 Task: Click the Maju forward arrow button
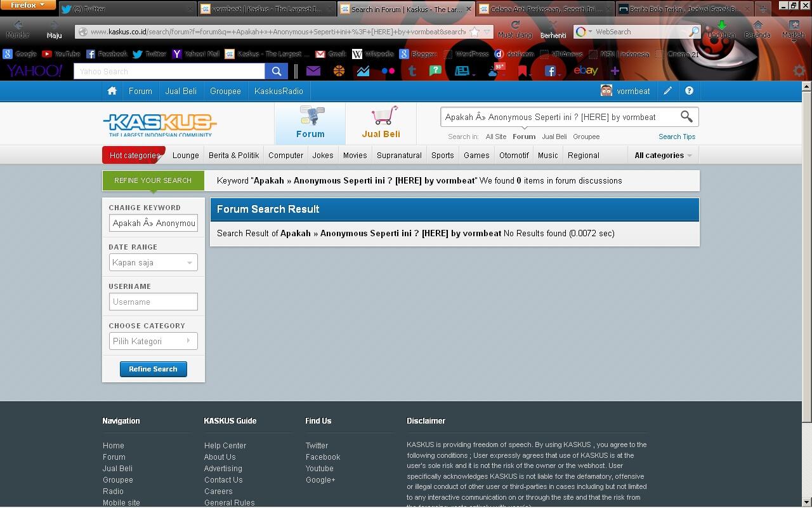point(54,29)
